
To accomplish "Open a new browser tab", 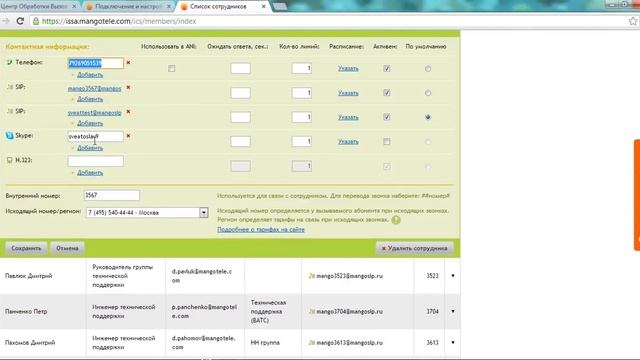I will point(280,7).
